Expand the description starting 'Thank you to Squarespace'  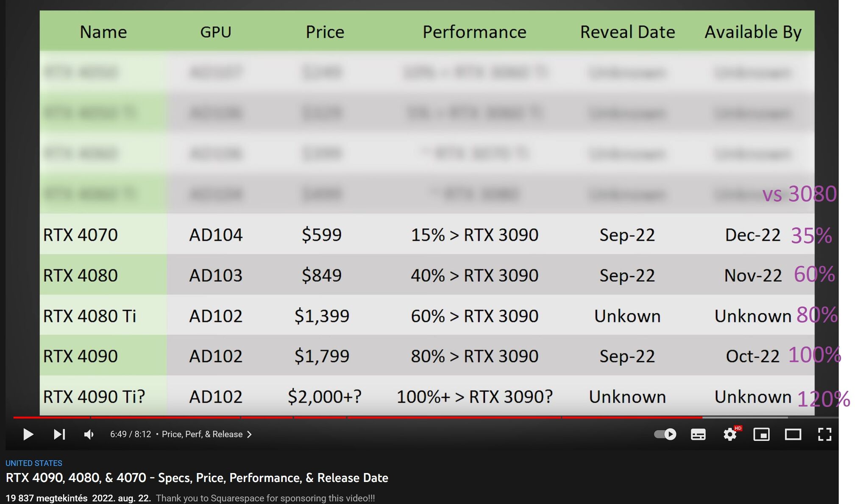click(265, 498)
